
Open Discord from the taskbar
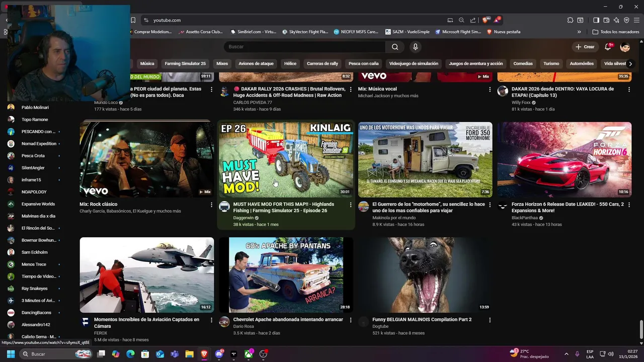219,354
